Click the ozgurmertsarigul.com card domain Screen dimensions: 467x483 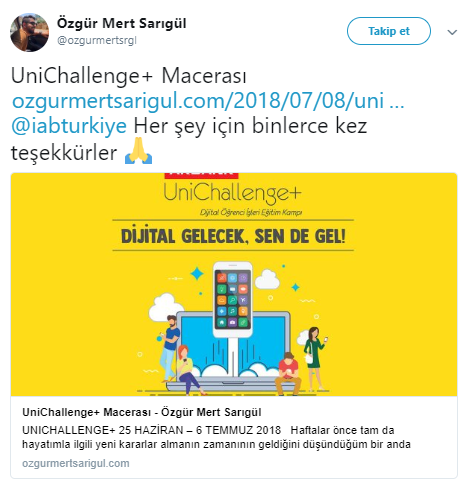point(76,463)
